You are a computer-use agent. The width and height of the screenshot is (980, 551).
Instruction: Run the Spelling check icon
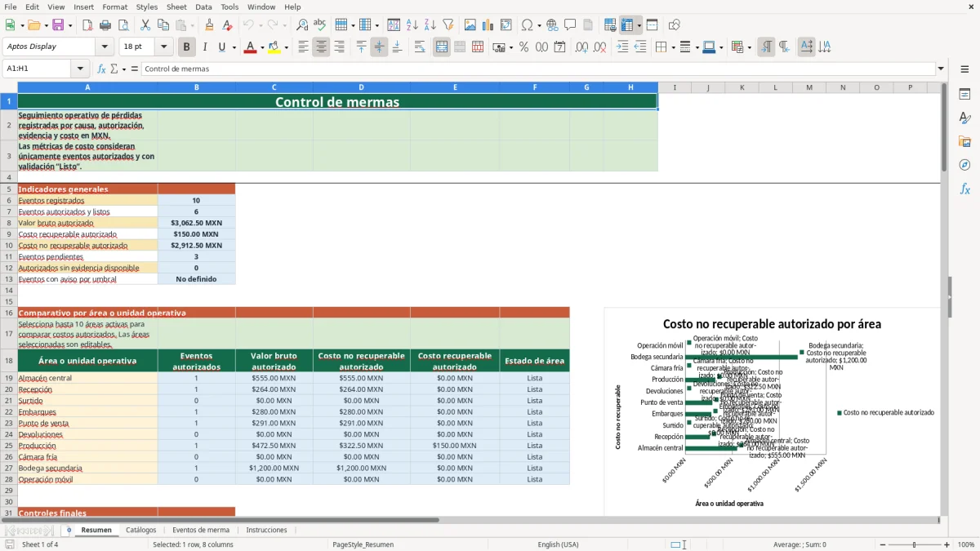(319, 25)
